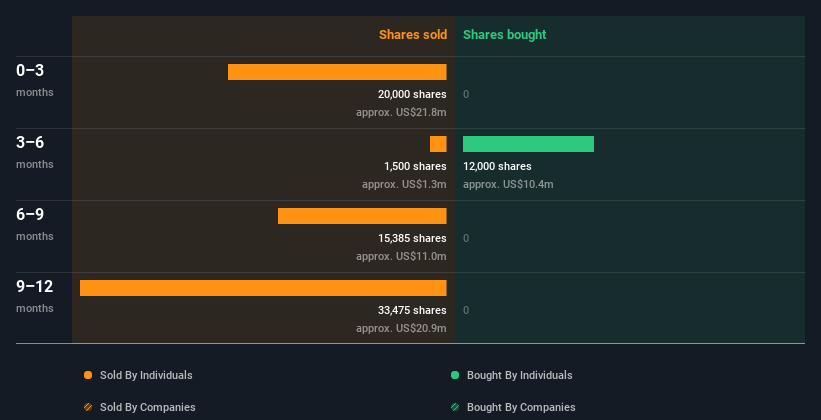Toggle the Sold By Individuals legend label
The width and height of the screenshot is (821, 420).
(146, 375)
